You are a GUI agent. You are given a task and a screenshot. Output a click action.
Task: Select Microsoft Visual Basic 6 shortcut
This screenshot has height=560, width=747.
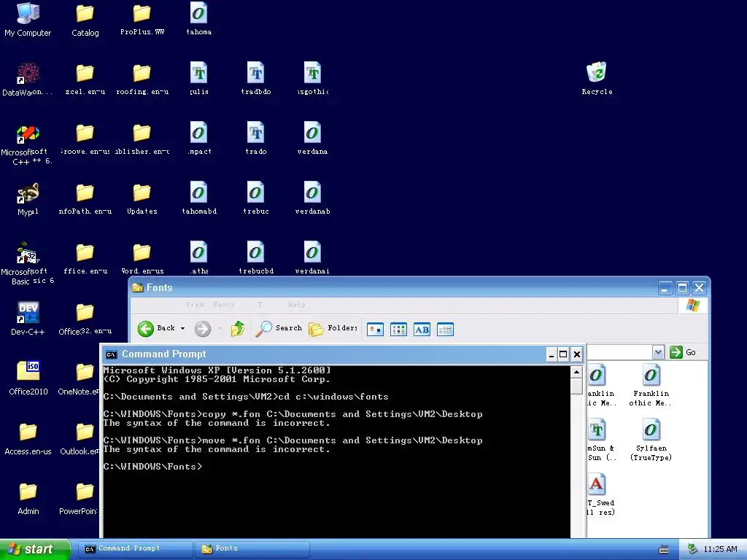click(28, 264)
